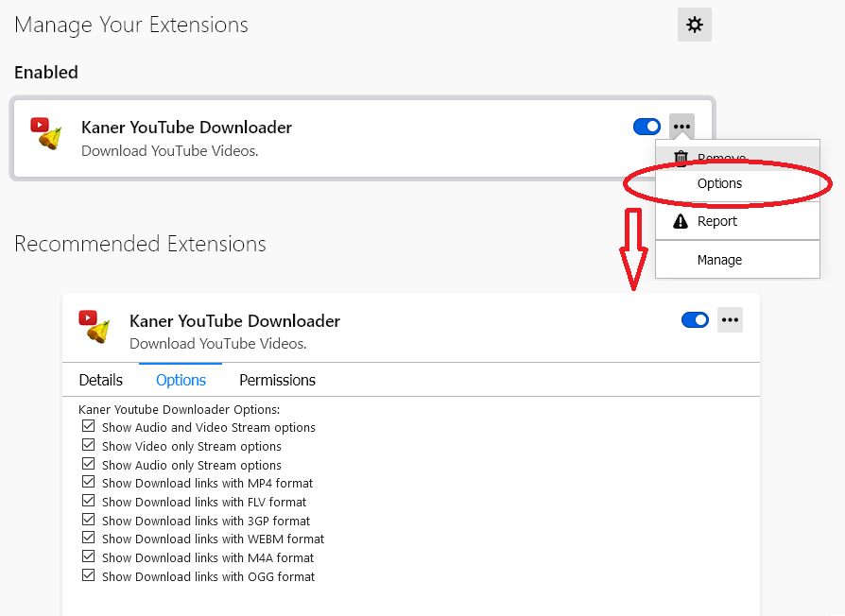Click the warning icon beside Report
The height and width of the screenshot is (616, 845).
pyautogui.click(x=681, y=221)
